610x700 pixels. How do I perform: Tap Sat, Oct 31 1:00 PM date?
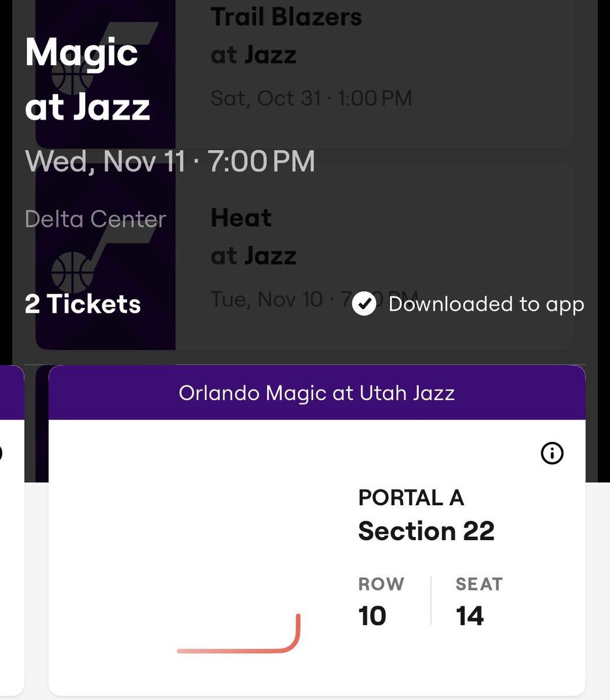pyautogui.click(x=311, y=98)
